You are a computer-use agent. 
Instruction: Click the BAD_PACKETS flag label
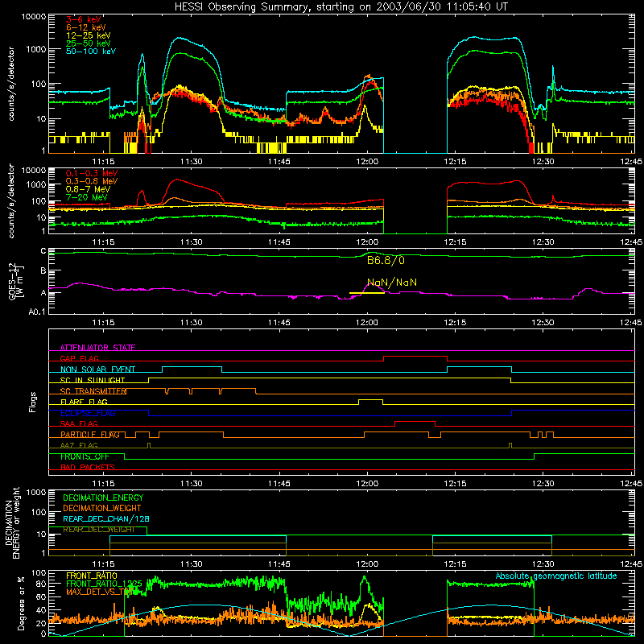coord(88,467)
